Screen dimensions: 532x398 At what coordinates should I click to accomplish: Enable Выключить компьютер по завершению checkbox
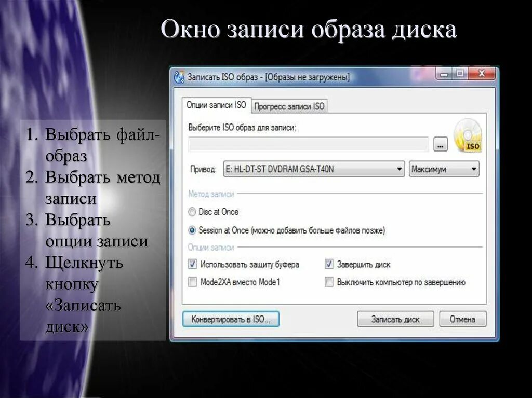[329, 282]
